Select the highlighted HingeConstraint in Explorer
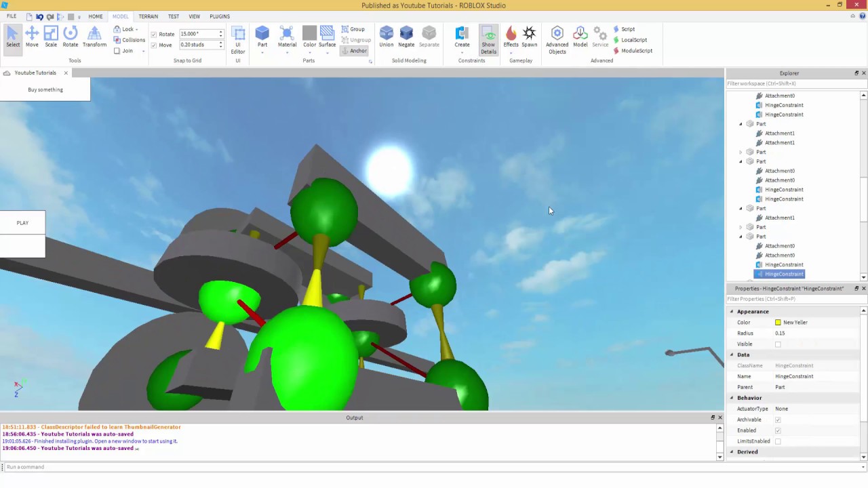This screenshot has height=488, width=868. coord(779,274)
